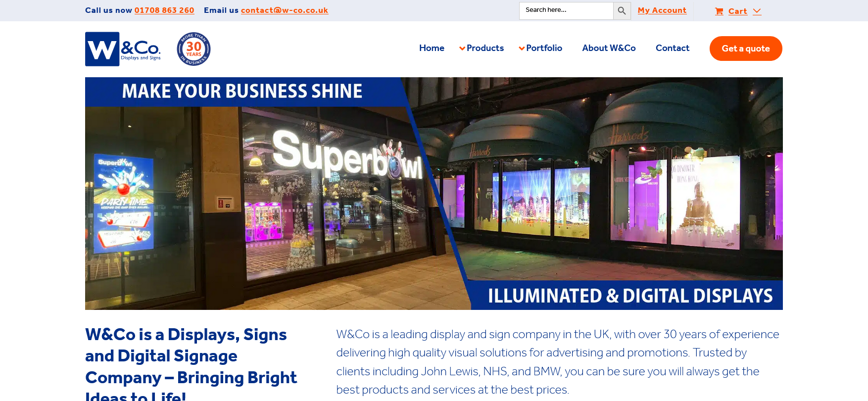
Task: Open the Contact menu item
Action: (x=672, y=48)
